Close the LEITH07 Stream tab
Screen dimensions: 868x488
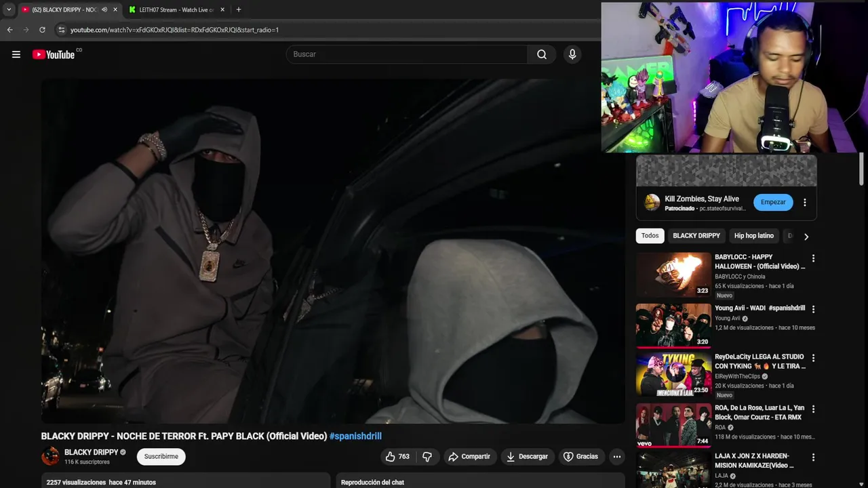pos(222,9)
